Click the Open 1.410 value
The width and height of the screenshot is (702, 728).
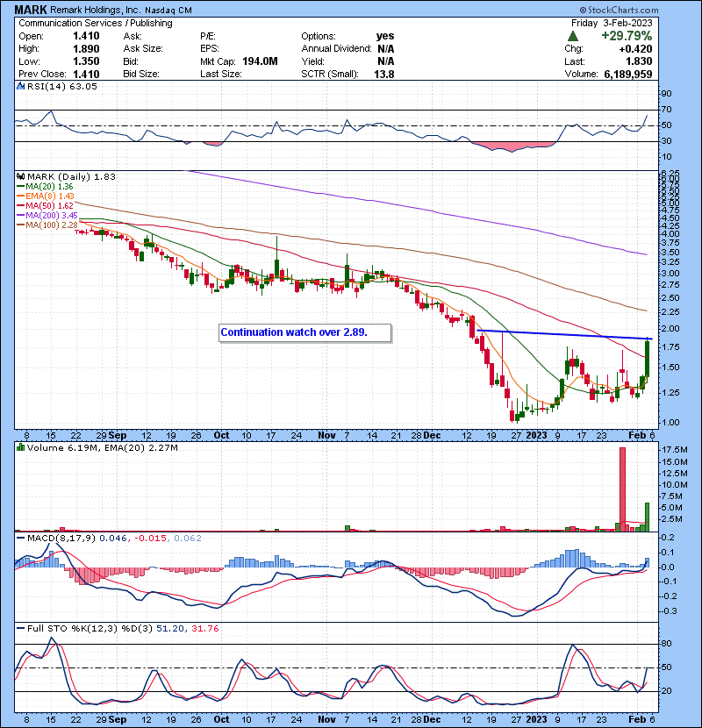86,36
